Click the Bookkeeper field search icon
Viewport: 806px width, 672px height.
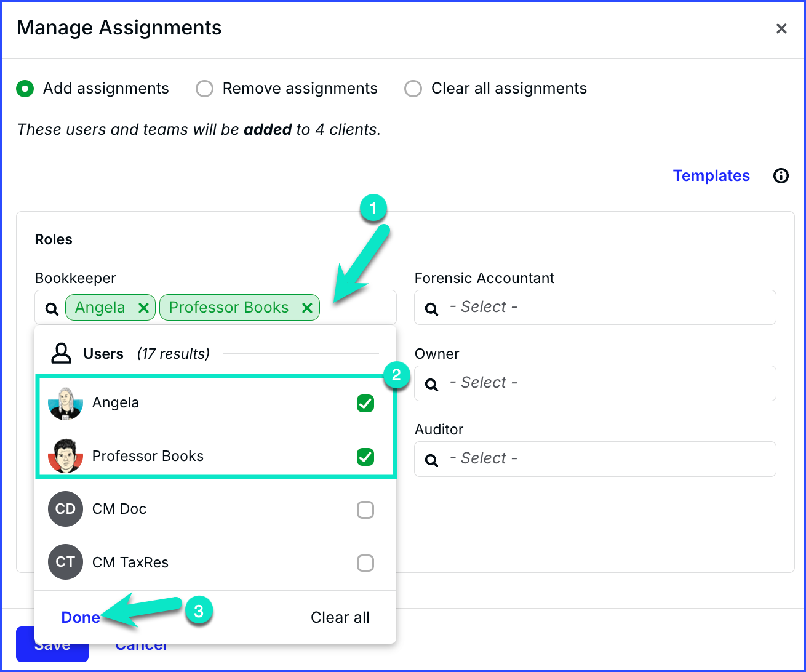[x=52, y=308]
